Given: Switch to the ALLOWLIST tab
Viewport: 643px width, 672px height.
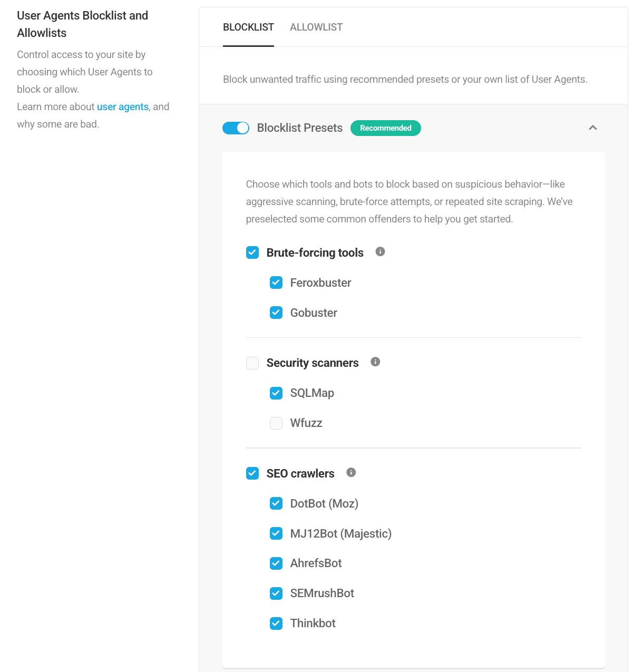Looking at the screenshot, I should pos(316,27).
